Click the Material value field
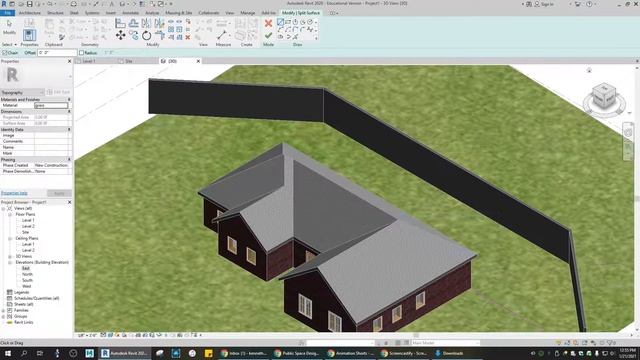Viewport: 640px width, 360px height. tap(51, 105)
